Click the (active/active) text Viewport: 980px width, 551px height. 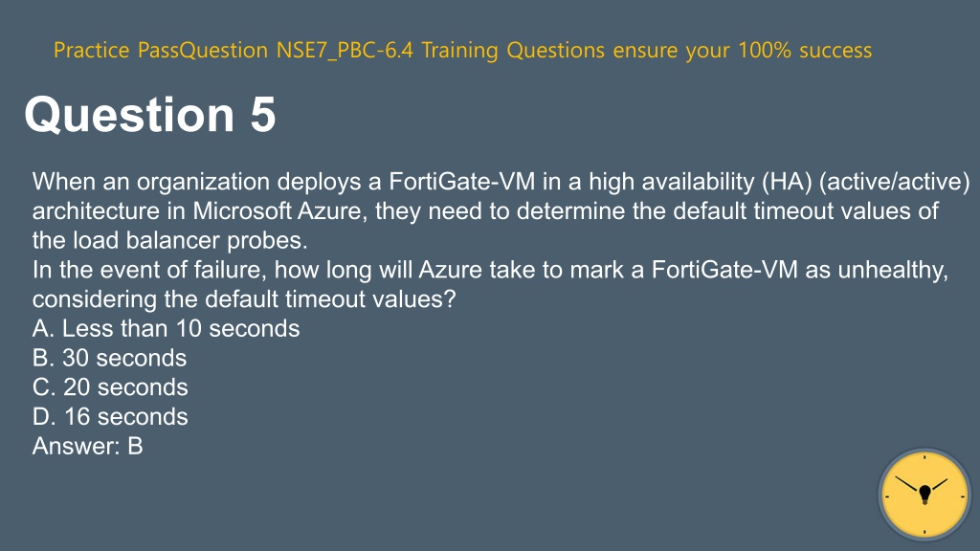pyautogui.click(x=895, y=182)
